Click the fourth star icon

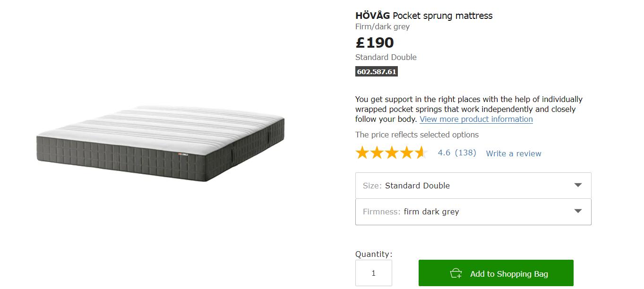[x=407, y=153]
